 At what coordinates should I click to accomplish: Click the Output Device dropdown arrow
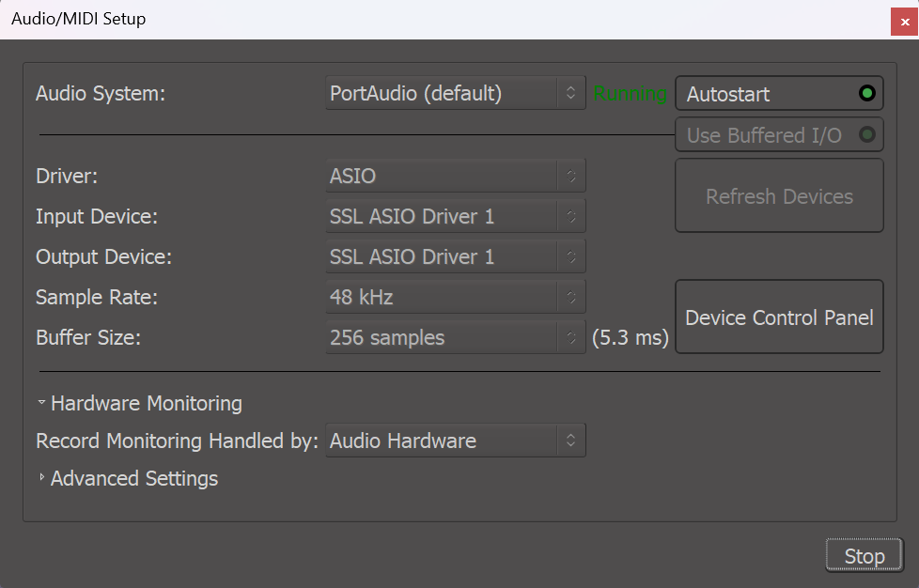(x=571, y=255)
